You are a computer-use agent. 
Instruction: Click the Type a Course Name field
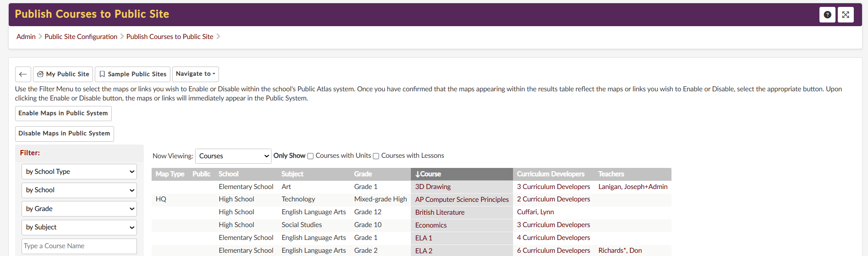coord(79,246)
